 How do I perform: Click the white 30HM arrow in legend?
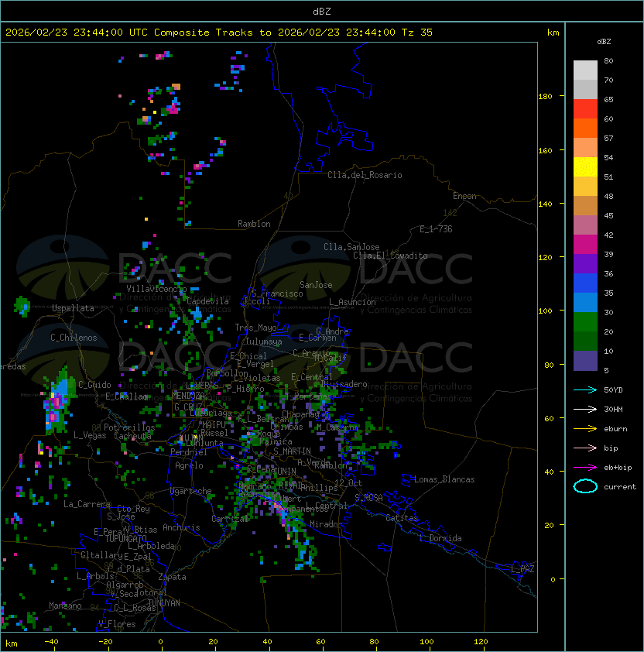(x=585, y=410)
